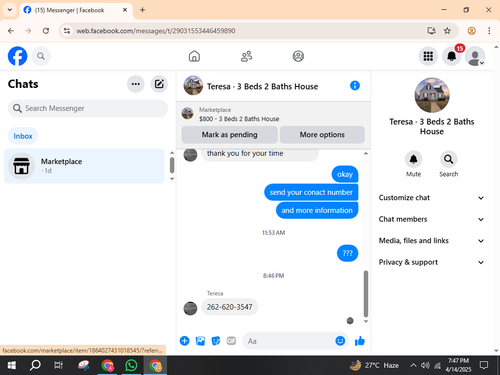500x375 pixels.
Task: Open the browser three-dot menu
Action: (489, 31)
